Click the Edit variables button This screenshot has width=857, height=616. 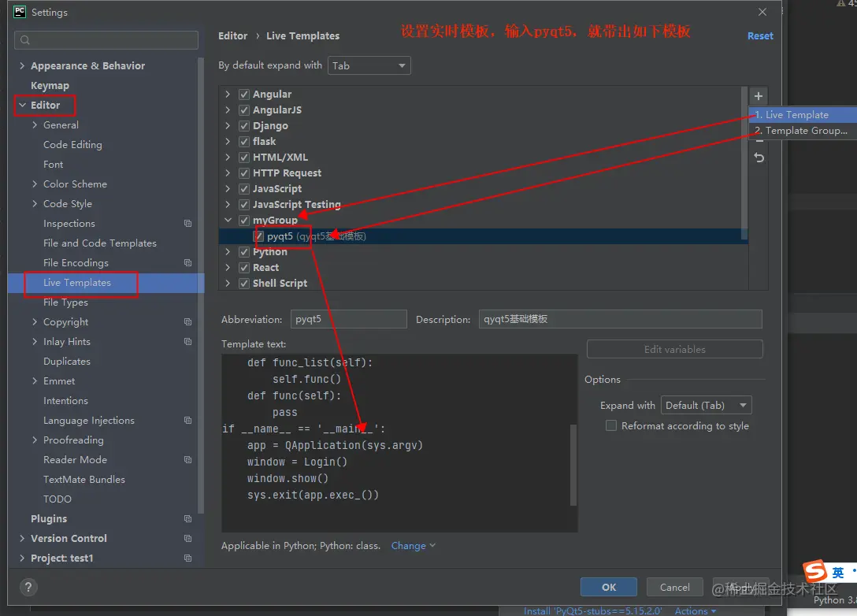tap(674, 349)
